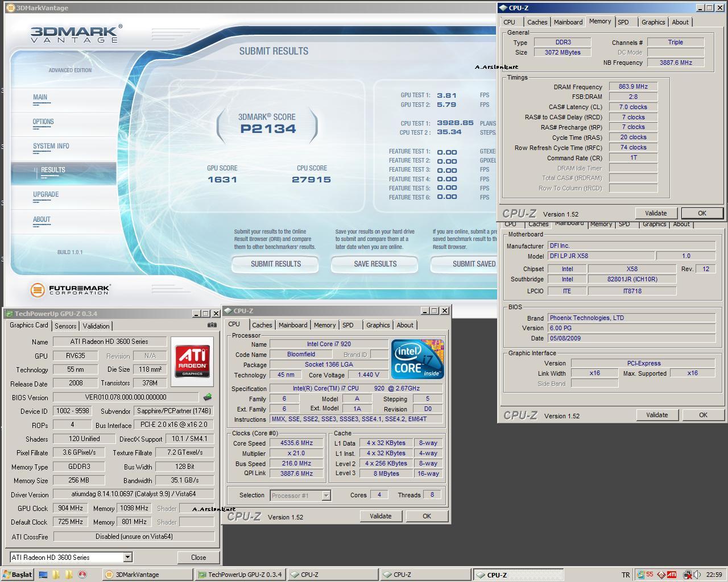Click the 3DMark score P2134
This screenshot has width=728, height=582.
click(x=268, y=129)
